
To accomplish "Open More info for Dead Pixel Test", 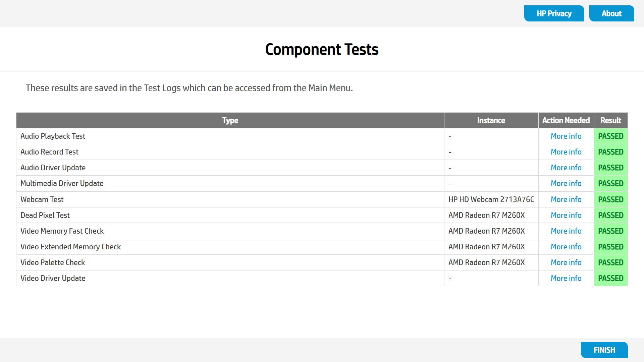I will 566,215.
